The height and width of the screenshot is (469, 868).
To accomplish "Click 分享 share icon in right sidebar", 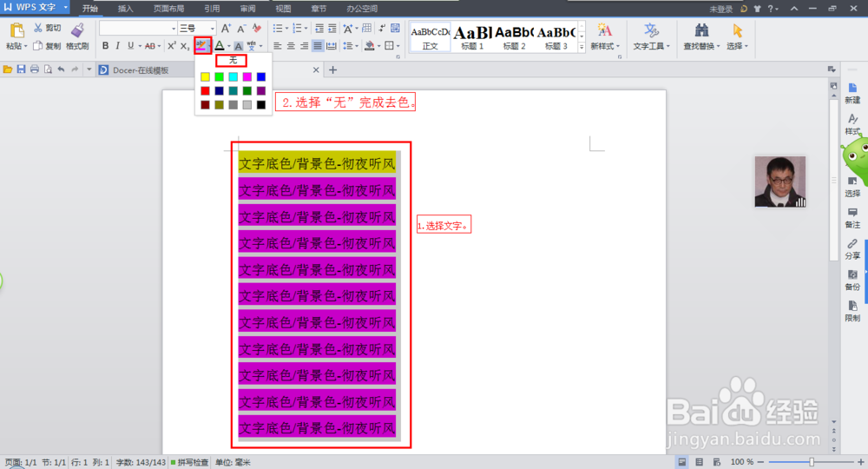I will (852, 249).
